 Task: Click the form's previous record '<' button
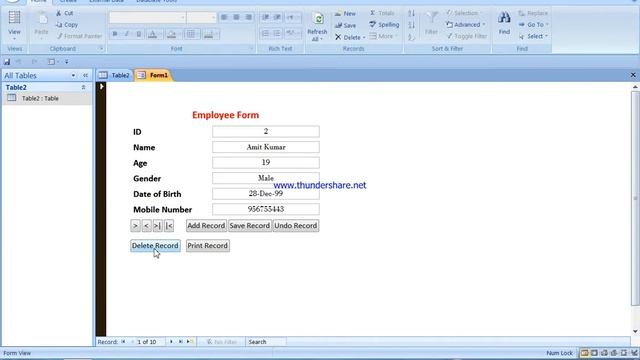click(147, 226)
